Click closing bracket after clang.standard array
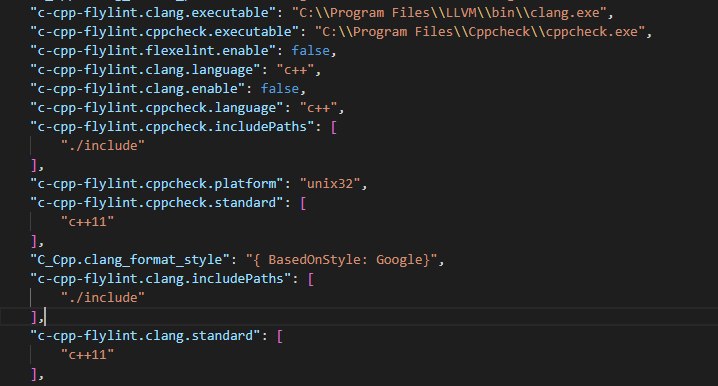Viewport: 718px width, 386px height. point(34,374)
